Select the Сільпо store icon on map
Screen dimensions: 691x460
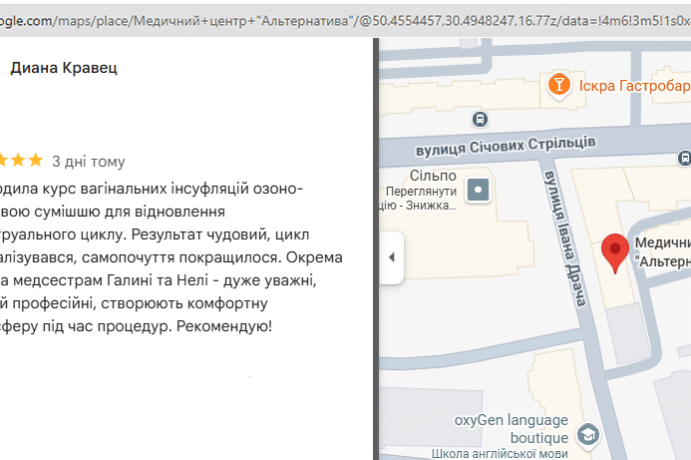point(481,189)
